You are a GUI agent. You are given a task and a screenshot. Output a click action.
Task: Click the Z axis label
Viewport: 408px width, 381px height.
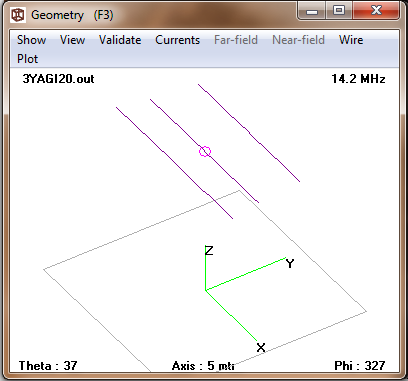pos(209,250)
